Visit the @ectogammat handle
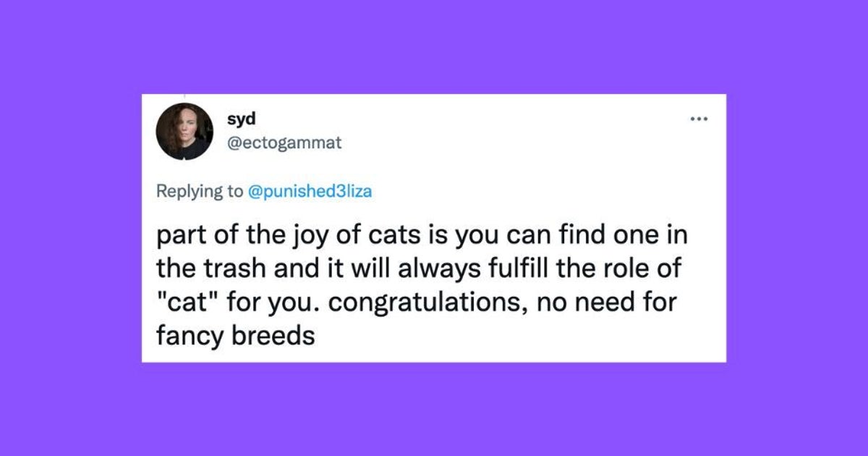This screenshot has height=456, width=868. 284,143
